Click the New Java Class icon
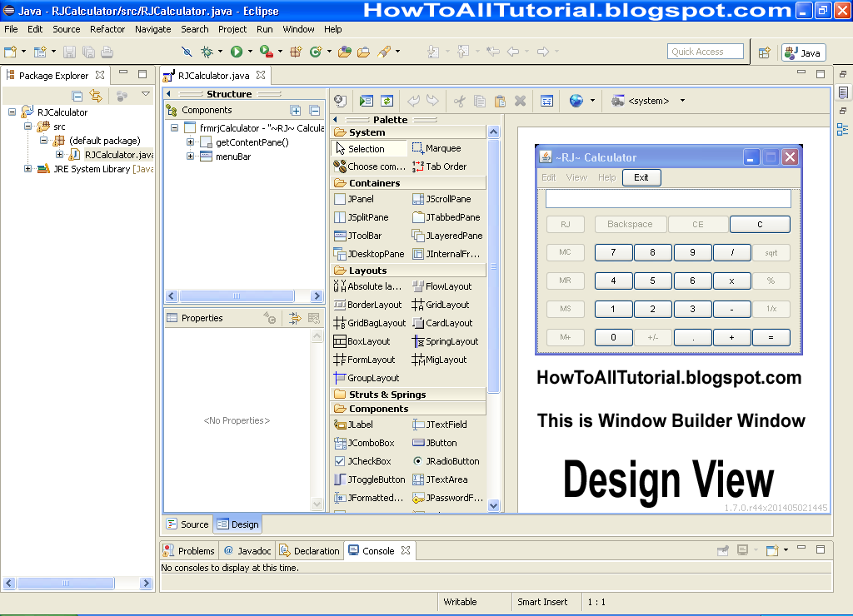Screen dimensions: 853x616 click(x=316, y=52)
